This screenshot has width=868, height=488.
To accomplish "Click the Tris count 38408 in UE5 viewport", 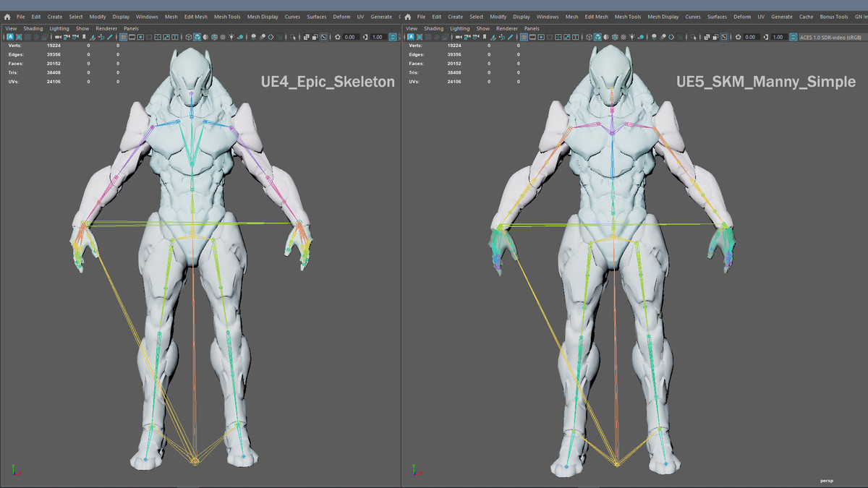I will click(x=454, y=72).
